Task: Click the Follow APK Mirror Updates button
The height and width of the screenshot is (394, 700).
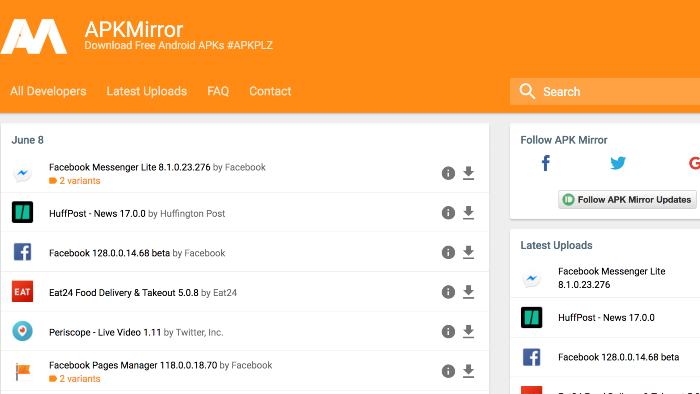Action: 627,199
